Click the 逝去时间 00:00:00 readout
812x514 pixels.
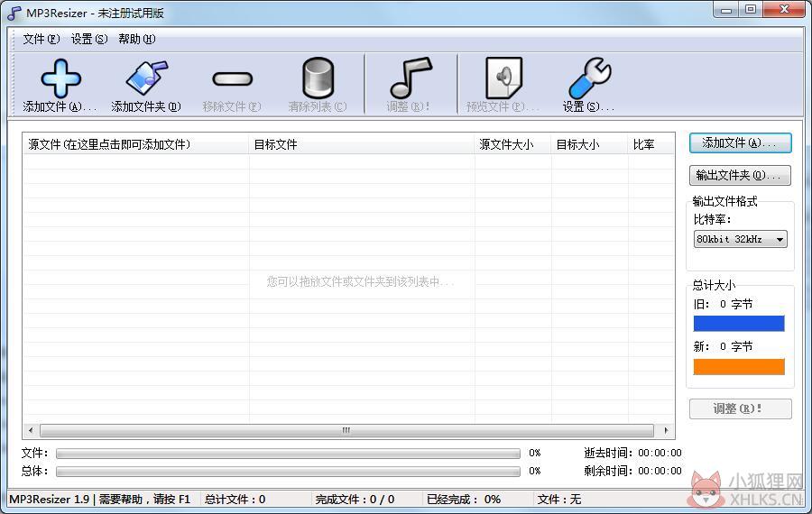(632, 453)
